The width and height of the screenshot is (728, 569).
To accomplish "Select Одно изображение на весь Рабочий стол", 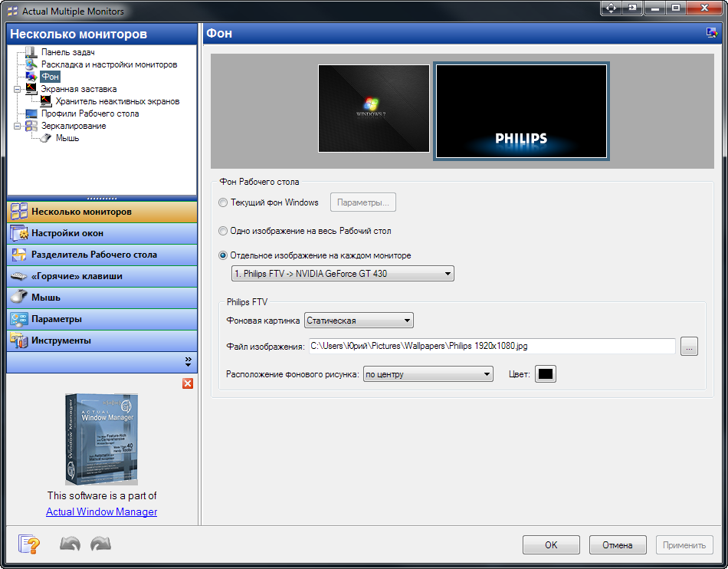I will (223, 231).
